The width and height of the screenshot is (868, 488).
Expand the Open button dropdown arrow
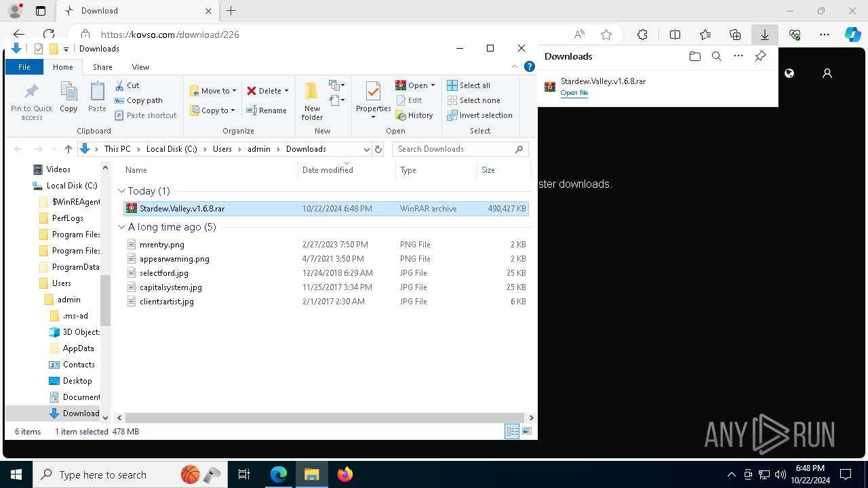433,85
